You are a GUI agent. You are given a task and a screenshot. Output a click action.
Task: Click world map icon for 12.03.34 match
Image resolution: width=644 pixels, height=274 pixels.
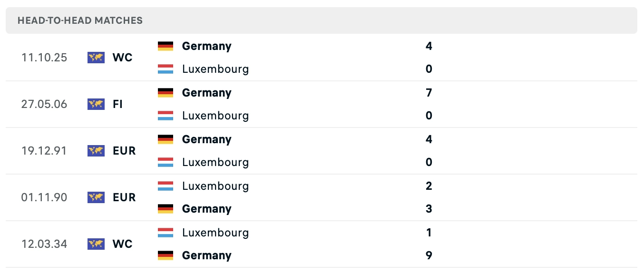point(96,244)
